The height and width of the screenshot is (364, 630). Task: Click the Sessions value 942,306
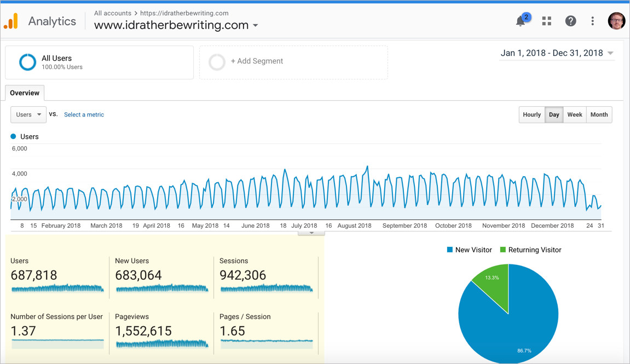coord(242,275)
